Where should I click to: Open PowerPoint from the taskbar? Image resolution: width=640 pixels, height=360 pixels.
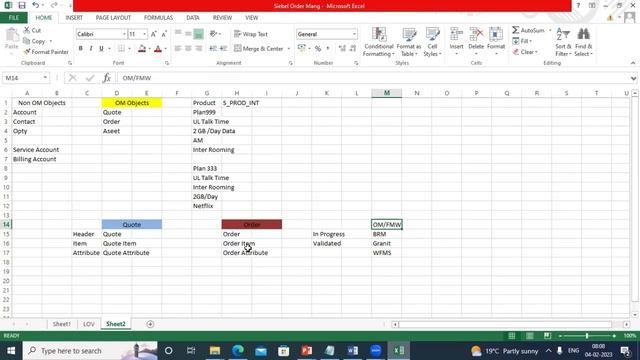point(307,351)
